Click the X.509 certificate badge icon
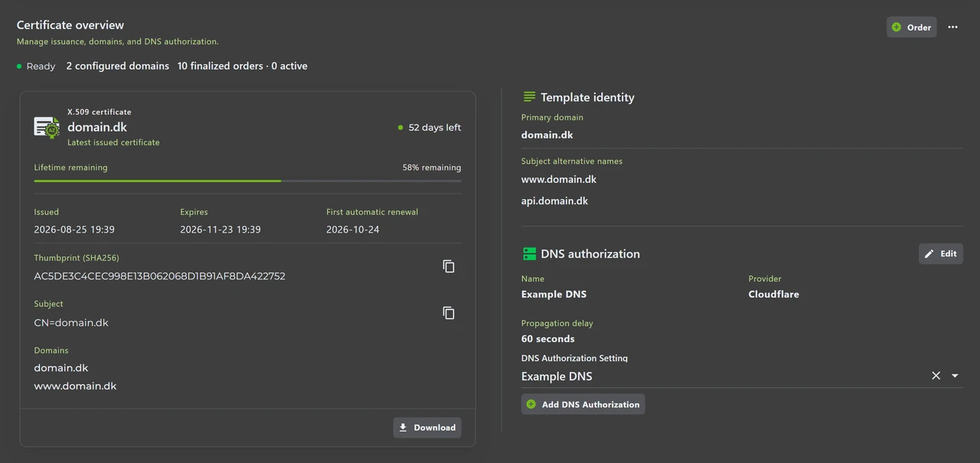 47,127
